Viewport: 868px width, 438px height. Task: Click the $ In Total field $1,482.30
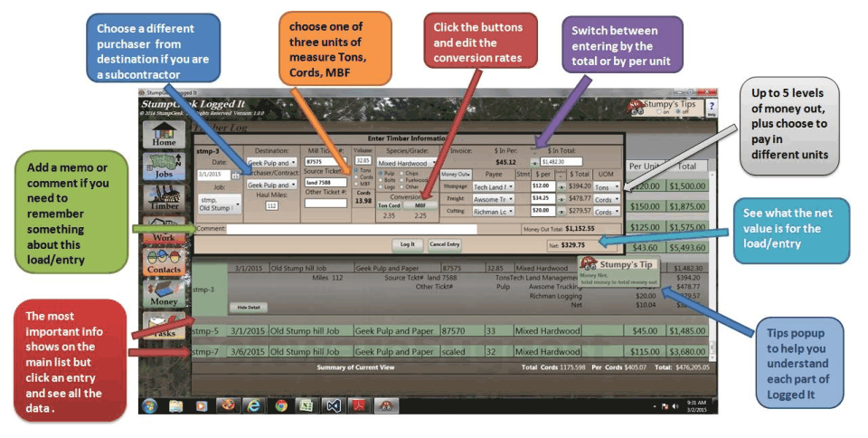(x=561, y=162)
